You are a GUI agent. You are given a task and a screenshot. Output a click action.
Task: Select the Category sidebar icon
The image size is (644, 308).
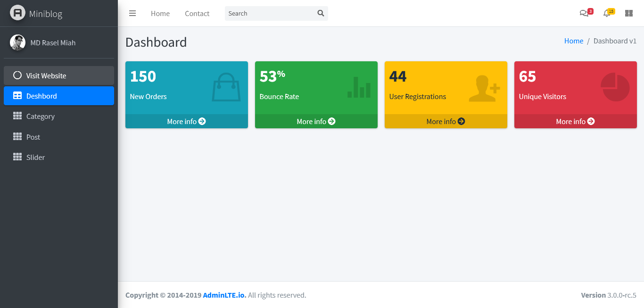(x=17, y=116)
